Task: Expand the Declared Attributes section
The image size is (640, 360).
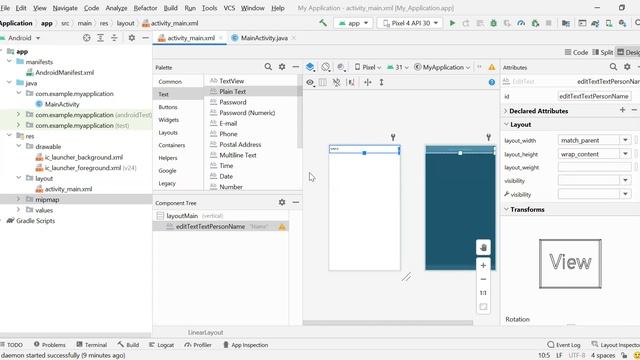Action: 506,111
